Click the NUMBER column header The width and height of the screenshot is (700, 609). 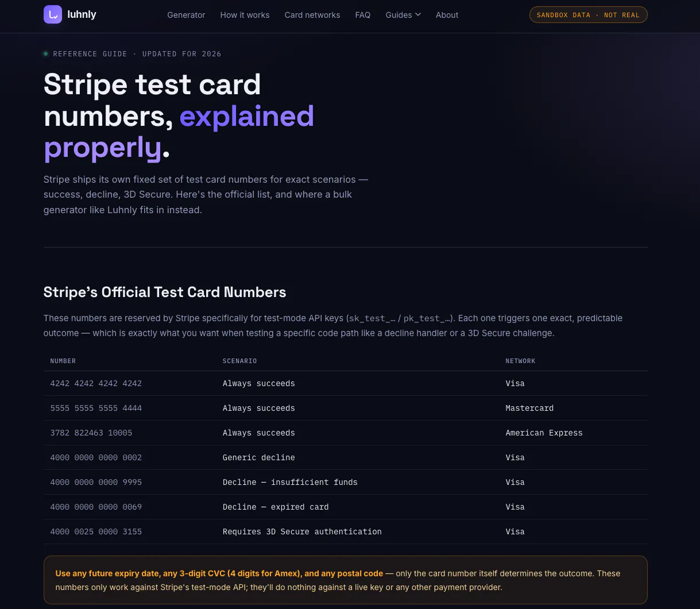[x=63, y=361]
